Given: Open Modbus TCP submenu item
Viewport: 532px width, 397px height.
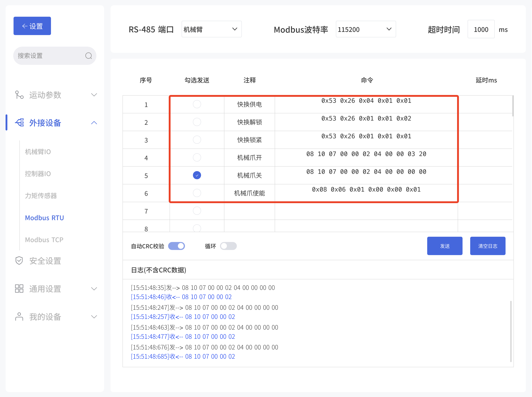Looking at the screenshot, I should click(44, 240).
